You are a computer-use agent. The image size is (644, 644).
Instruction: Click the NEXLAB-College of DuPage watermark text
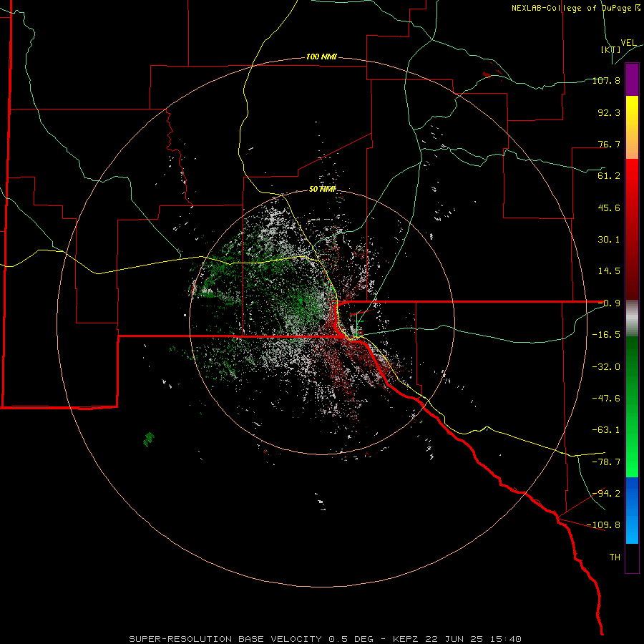[576, 8]
